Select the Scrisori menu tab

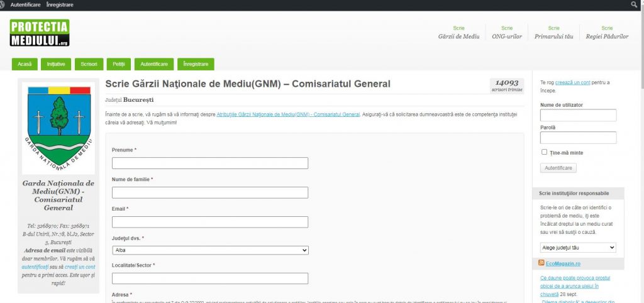pyautogui.click(x=89, y=64)
